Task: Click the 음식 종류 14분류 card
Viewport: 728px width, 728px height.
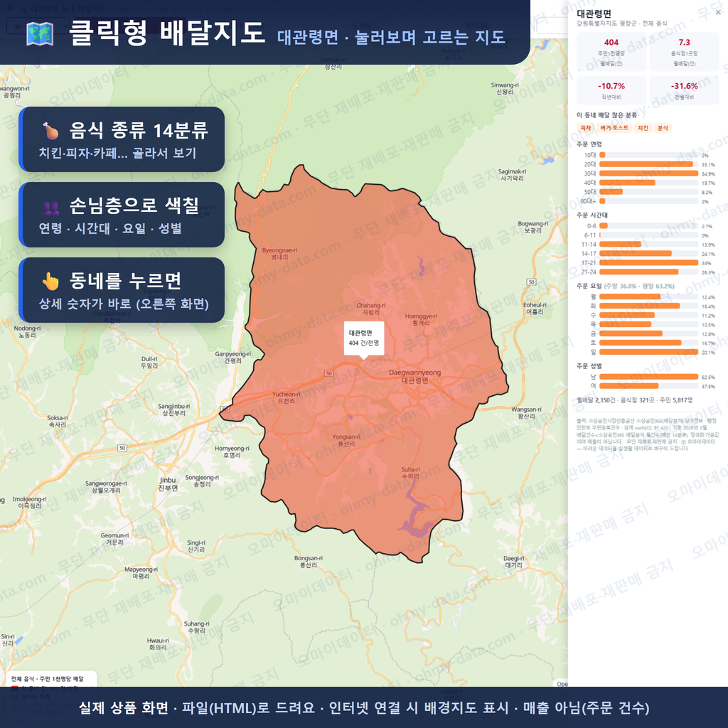Action: pos(122,139)
